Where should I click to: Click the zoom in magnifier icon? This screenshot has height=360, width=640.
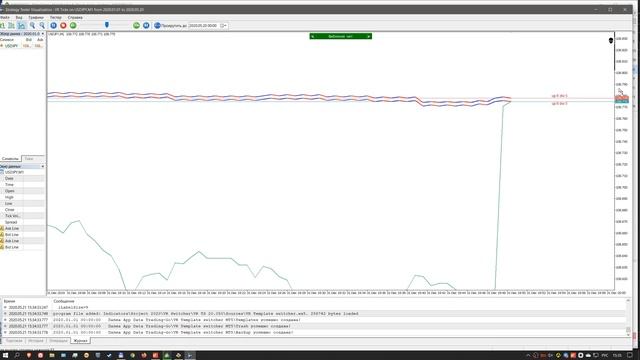coord(32,26)
